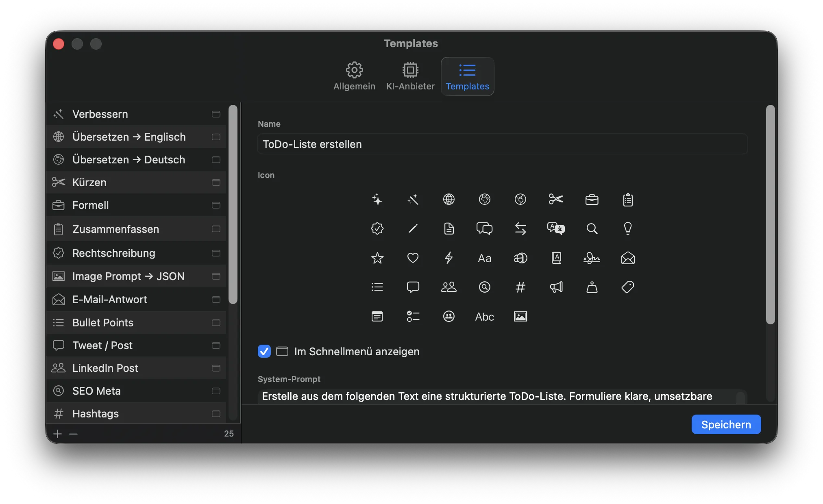Select the briefcase icon

click(x=592, y=200)
